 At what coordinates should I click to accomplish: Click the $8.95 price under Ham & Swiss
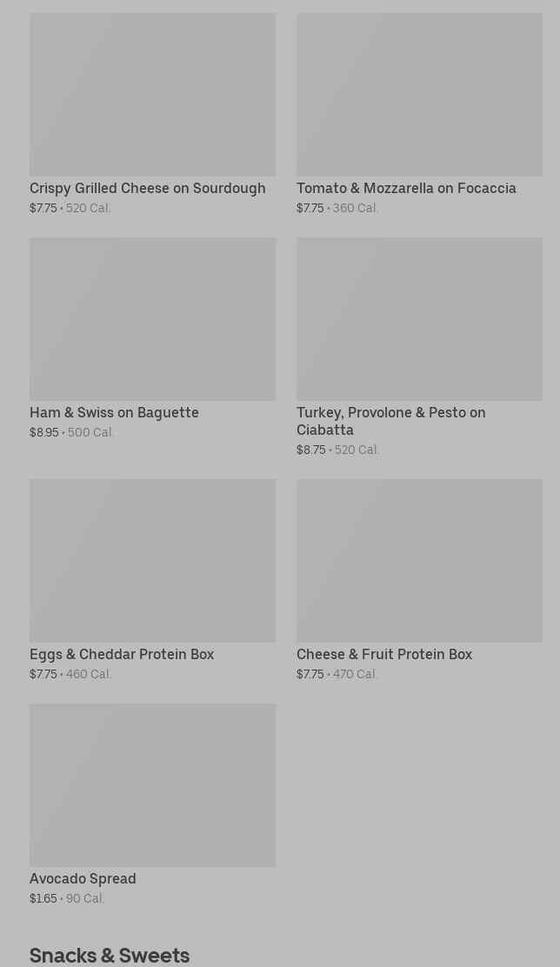43,432
